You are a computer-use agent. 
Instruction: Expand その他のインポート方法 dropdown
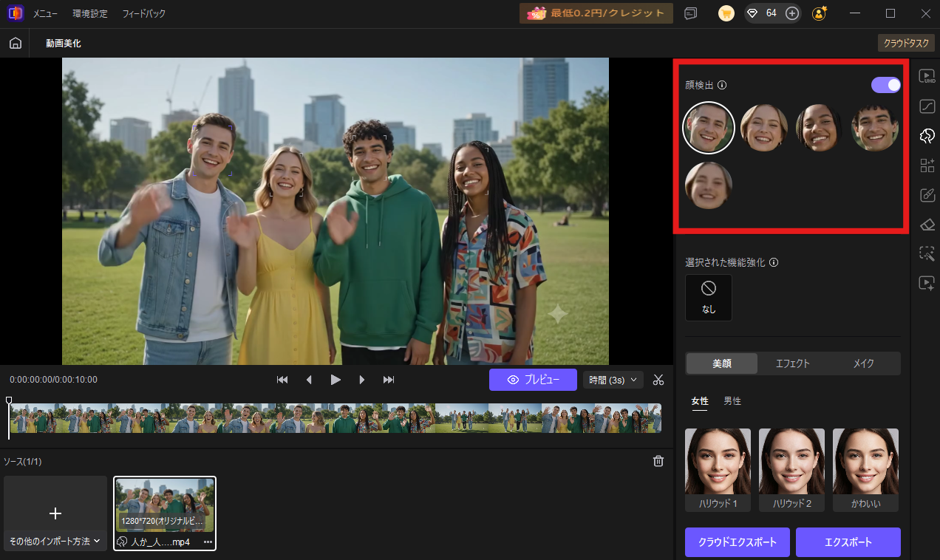[x=55, y=542]
